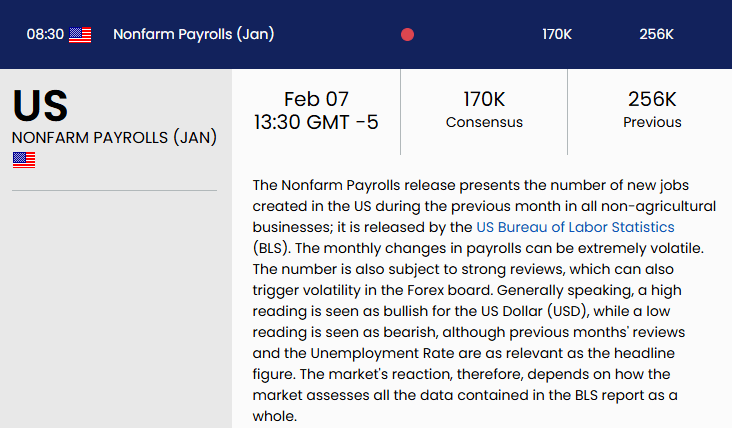Click the large 170K figure above Consensus
Viewport: 732px width, 428px height.
(x=485, y=99)
